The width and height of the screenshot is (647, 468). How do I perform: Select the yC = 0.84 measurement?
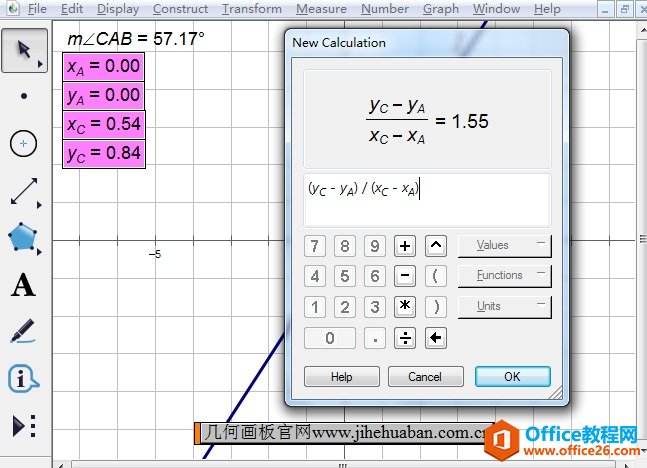[104, 153]
